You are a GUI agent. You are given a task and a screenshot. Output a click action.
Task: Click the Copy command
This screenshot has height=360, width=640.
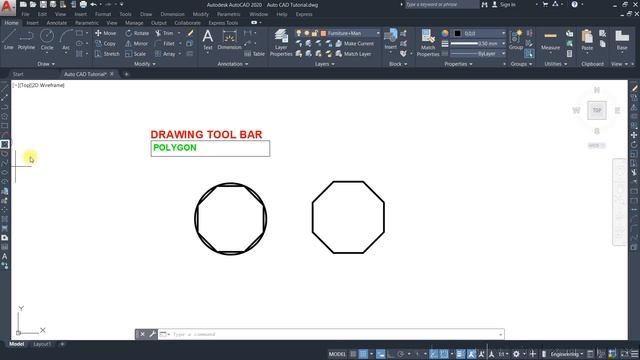pos(105,43)
